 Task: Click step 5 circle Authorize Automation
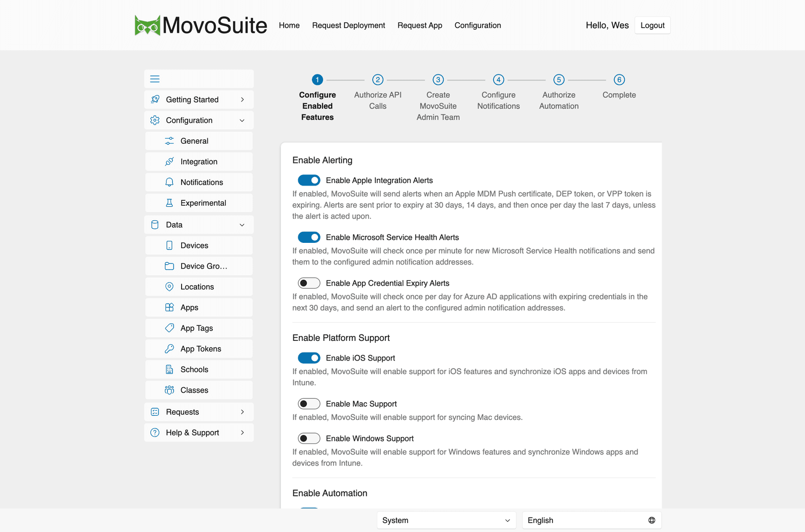tap(559, 80)
